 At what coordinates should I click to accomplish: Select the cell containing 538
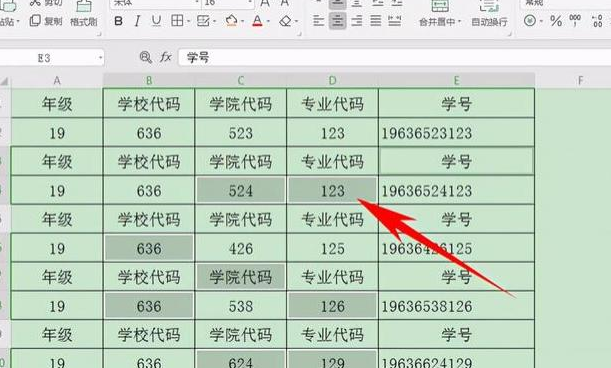[x=240, y=306]
